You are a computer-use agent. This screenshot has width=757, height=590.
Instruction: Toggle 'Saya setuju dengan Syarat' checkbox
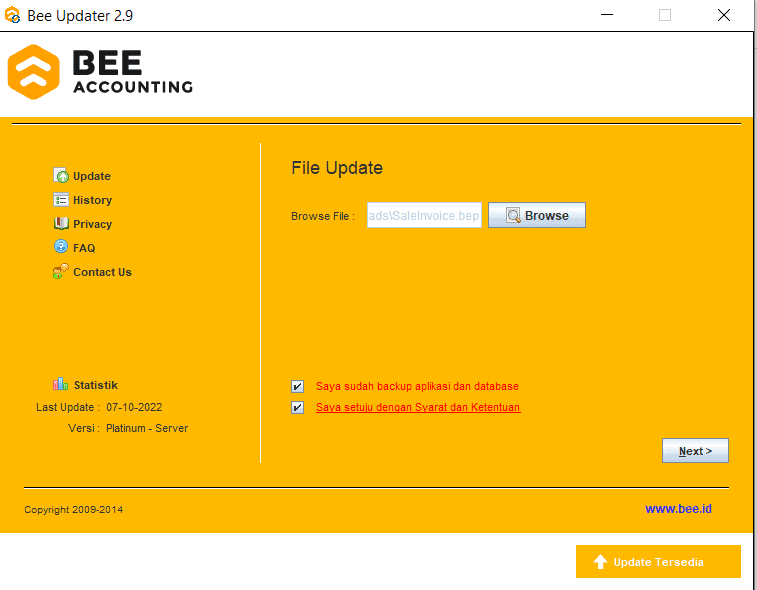pos(297,407)
